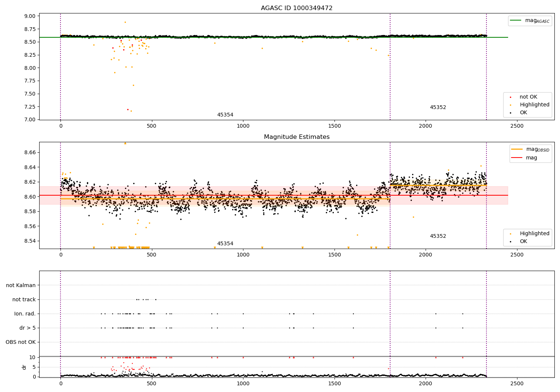
Task: Click the 'AGASC ID 1000349472' plot title
Action: pos(296,8)
